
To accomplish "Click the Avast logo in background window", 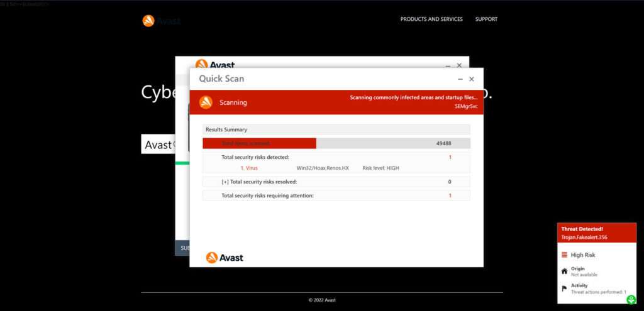I will tap(215, 64).
